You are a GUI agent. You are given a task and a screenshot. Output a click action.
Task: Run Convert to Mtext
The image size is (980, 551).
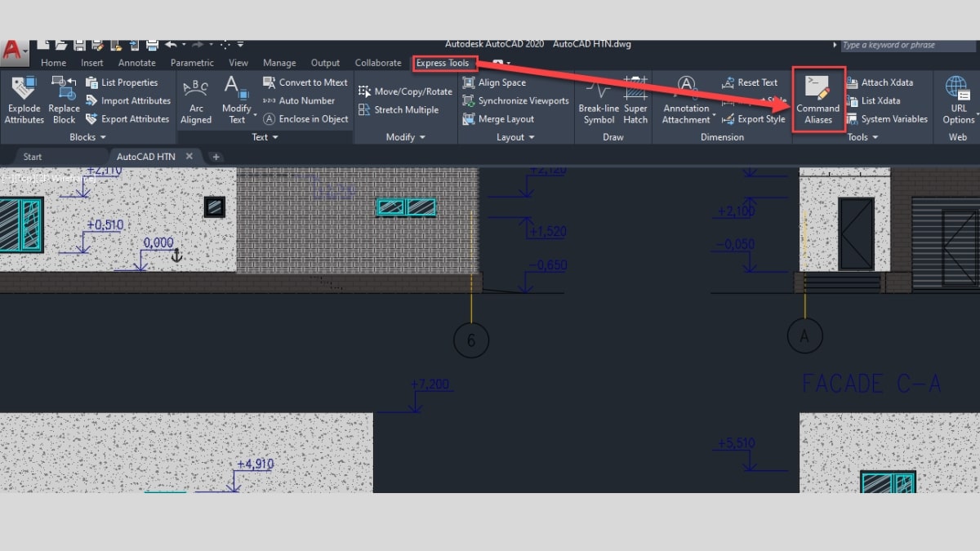[x=305, y=82]
